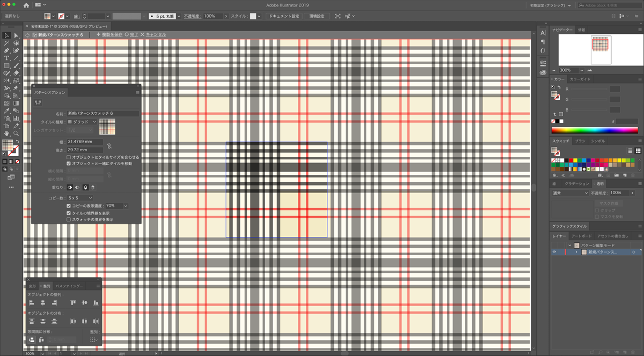This screenshot has width=644, height=356.
Task: Swap fill and stroke arrows in toolbar
Action: click(x=17, y=142)
